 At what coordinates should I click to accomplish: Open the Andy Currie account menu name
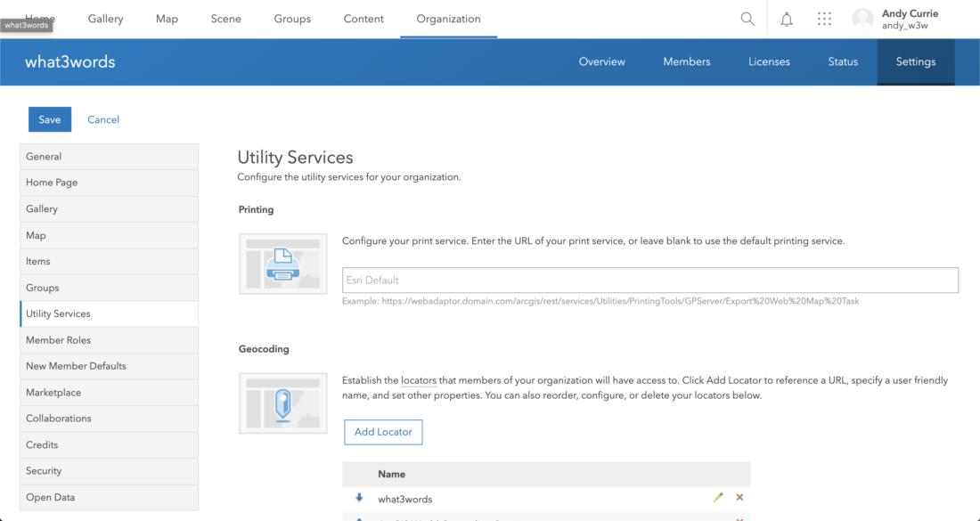point(910,13)
